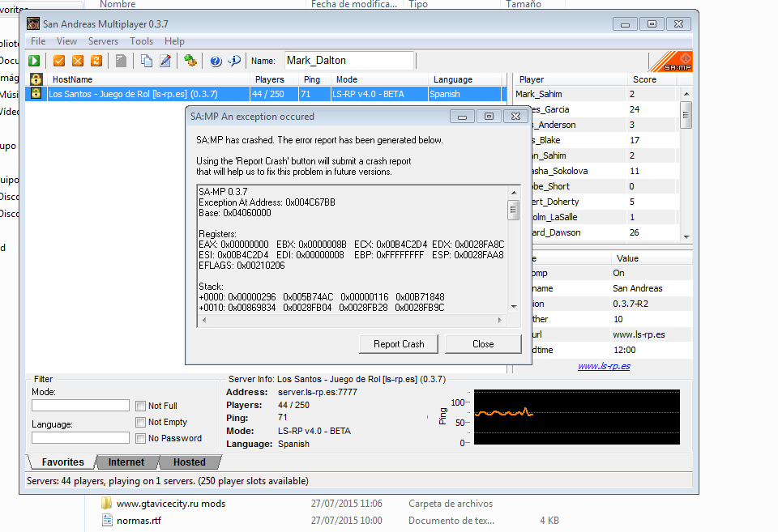Click the player list scrollbar thumb
Screen dimensions: 778x532
[x=686, y=115]
